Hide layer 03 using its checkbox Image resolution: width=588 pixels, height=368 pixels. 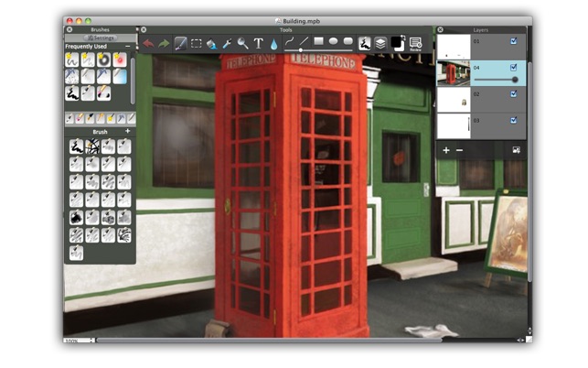[513, 120]
